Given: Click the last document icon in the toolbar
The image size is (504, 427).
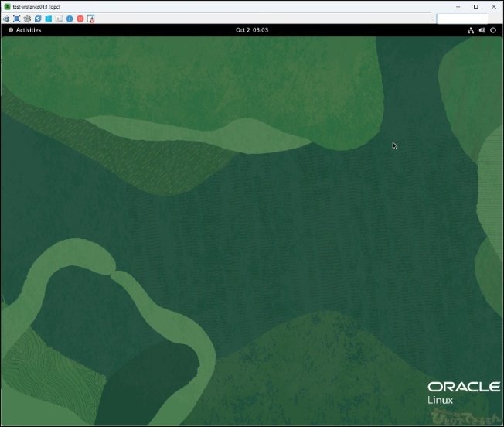Looking at the screenshot, I should pyautogui.click(x=90, y=18).
